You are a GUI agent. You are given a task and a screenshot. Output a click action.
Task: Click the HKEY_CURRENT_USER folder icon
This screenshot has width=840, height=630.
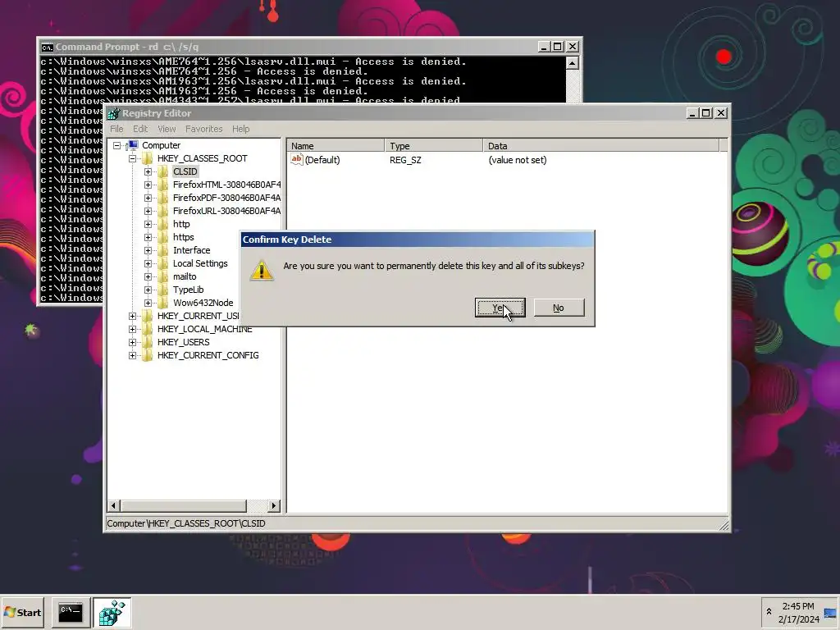pos(148,316)
